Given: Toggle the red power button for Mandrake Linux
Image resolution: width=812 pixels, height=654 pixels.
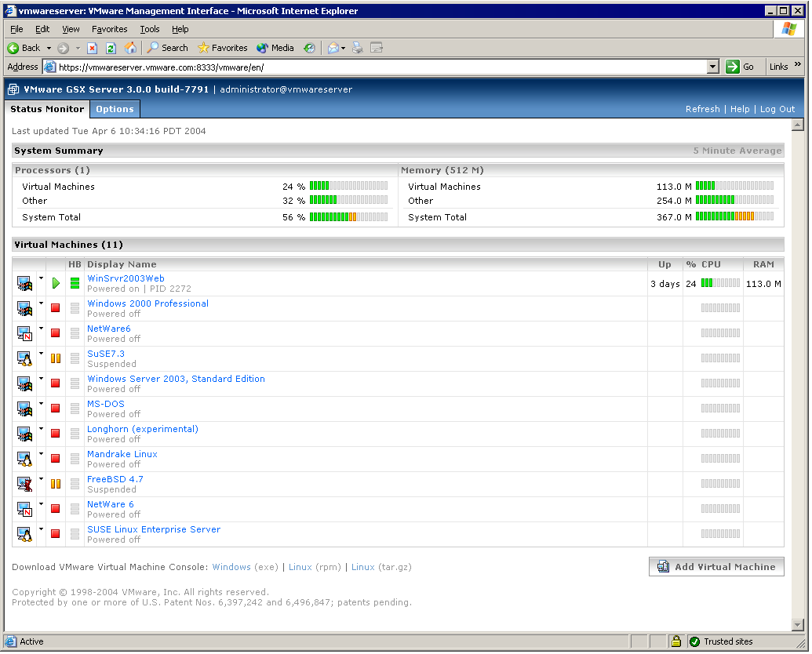Looking at the screenshot, I should [x=56, y=459].
